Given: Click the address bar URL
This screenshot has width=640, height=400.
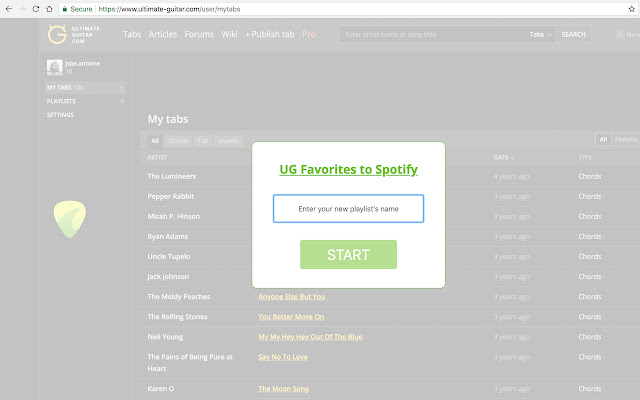Looking at the screenshot, I should [x=169, y=9].
